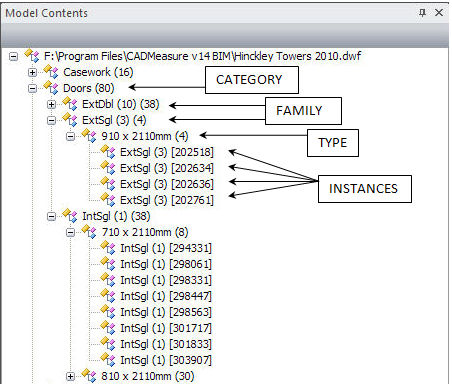The width and height of the screenshot is (452, 384).
Task: Select IntSgl (1) [301833] instance
Action: click(166, 344)
